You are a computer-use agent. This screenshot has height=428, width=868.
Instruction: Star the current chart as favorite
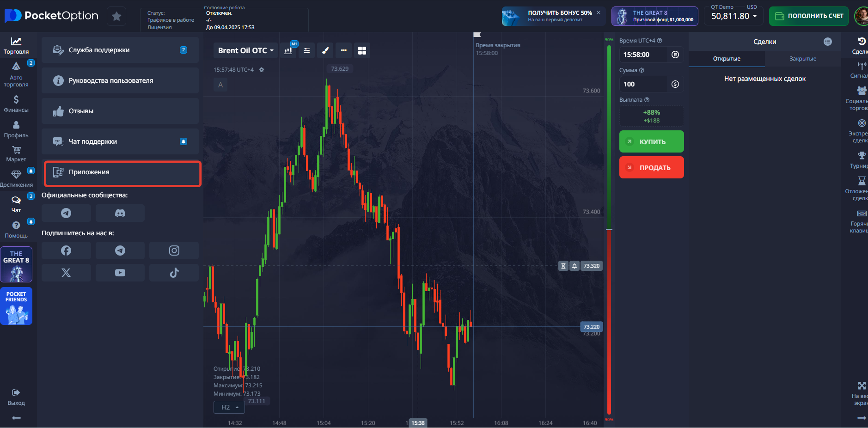[x=116, y=16]
